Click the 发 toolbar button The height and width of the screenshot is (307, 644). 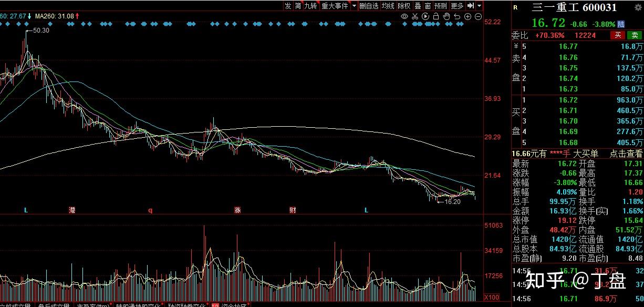click(288, 6)
